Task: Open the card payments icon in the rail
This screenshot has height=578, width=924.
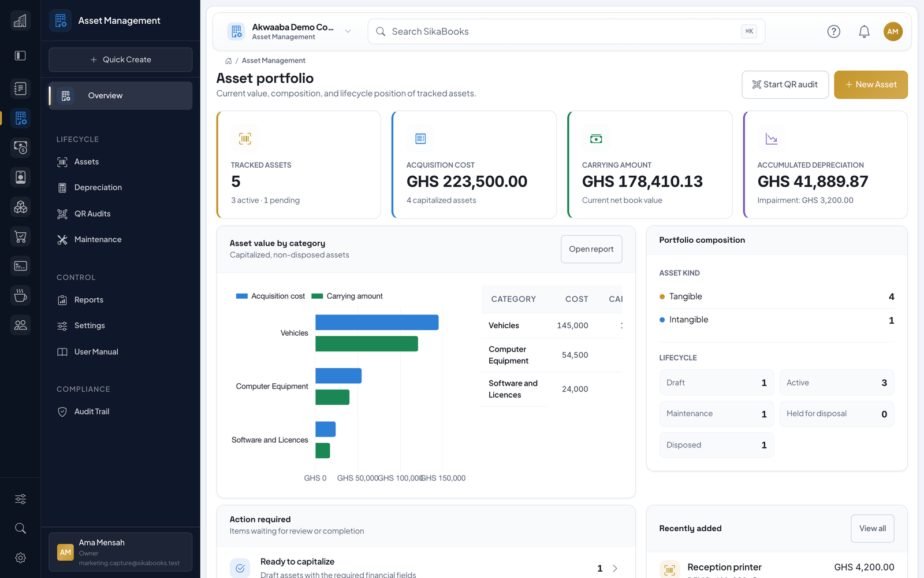Action: tap(20, 266)
